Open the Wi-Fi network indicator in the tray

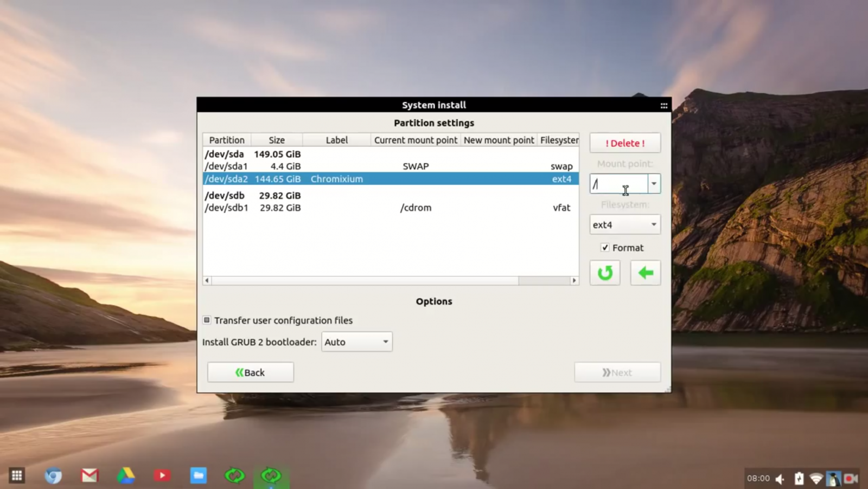point(816,478)
